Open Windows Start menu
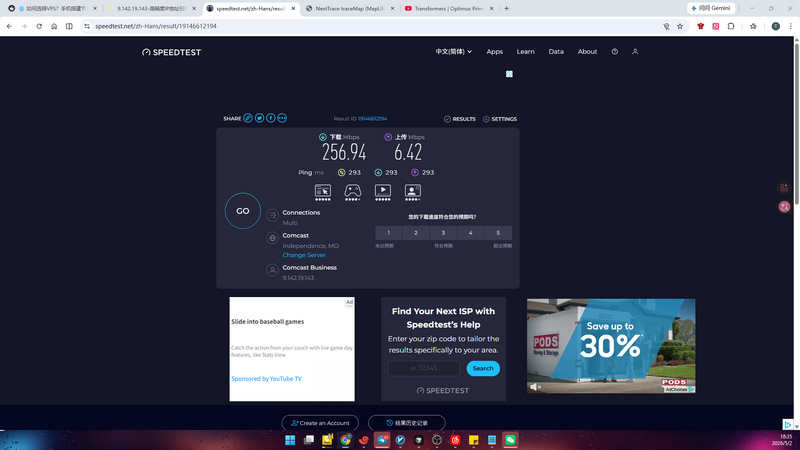This screenshot has width=800, height=450. pos(290,440)
